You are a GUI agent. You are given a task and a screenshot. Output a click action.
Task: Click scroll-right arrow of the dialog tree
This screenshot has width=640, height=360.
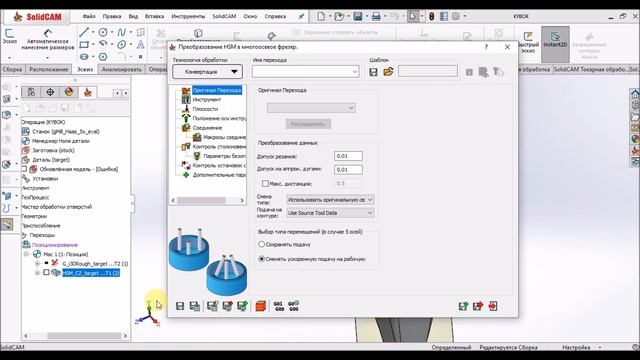click(x=242, y=200)
